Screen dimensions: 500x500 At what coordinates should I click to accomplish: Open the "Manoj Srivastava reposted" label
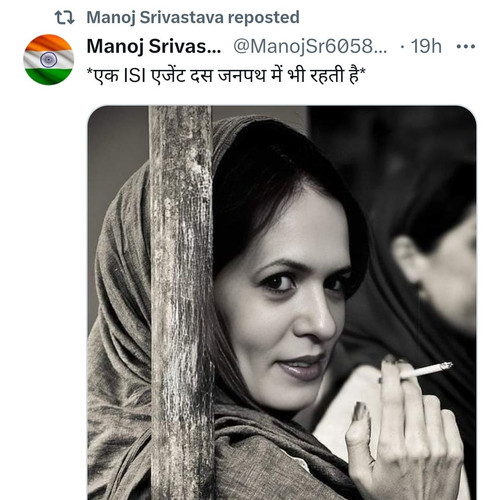(x=193, y=17)
